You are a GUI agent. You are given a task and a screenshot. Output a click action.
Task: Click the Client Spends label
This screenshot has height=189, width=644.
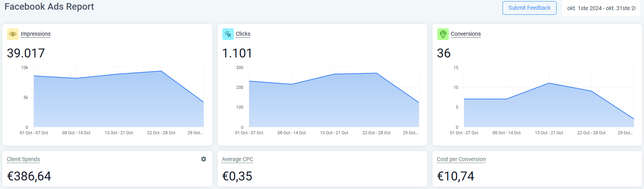tap(23, 159)
